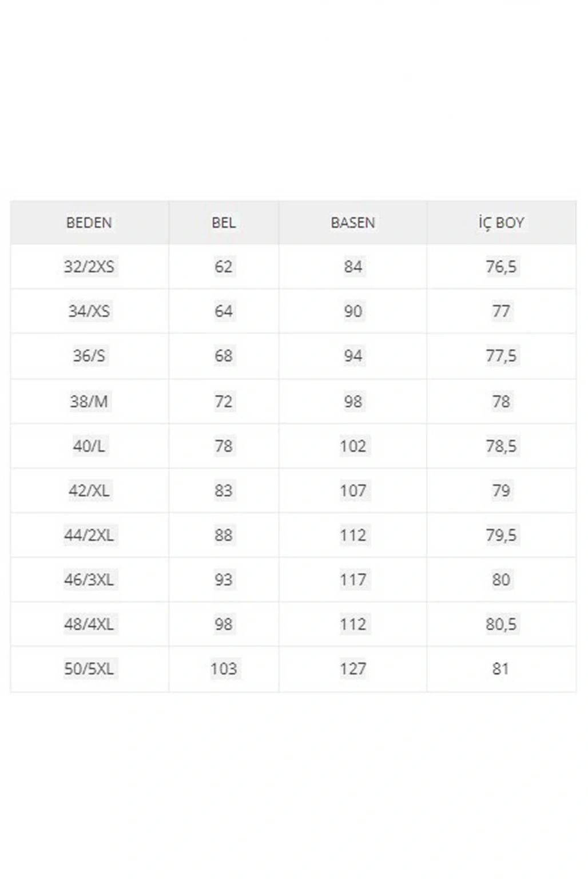
Task: Click waist value 62 in BEL column
Action: [224, 267]
